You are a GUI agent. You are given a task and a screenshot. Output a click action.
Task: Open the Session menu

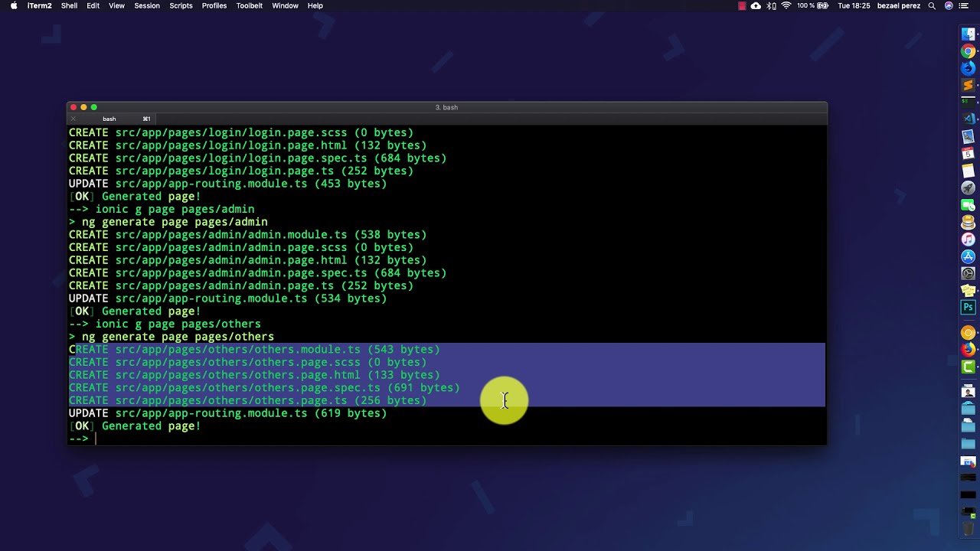point(147,5)
